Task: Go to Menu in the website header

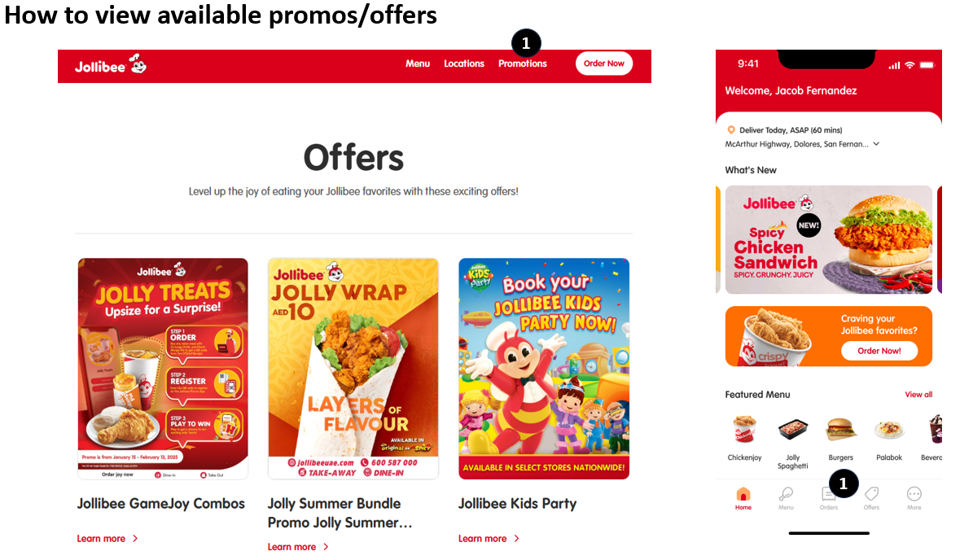Action: pos(418,63)
